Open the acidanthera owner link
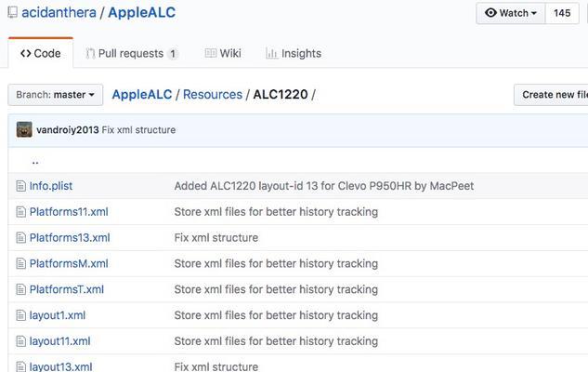 59,12
